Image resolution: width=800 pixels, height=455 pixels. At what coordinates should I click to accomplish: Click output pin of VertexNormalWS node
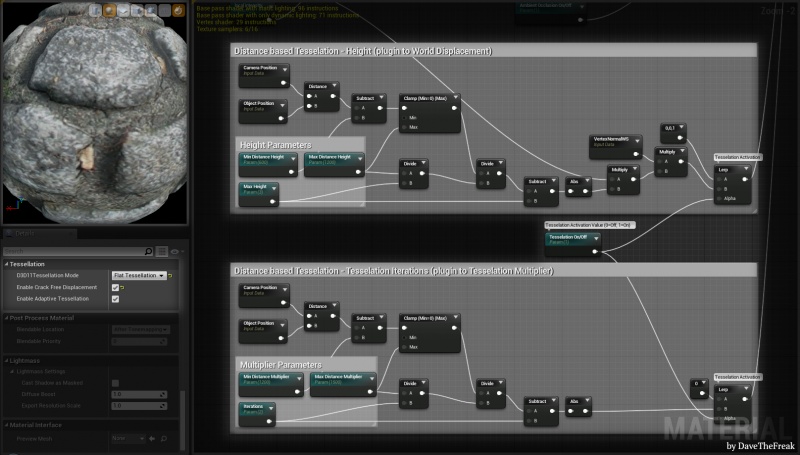point(636,154)
